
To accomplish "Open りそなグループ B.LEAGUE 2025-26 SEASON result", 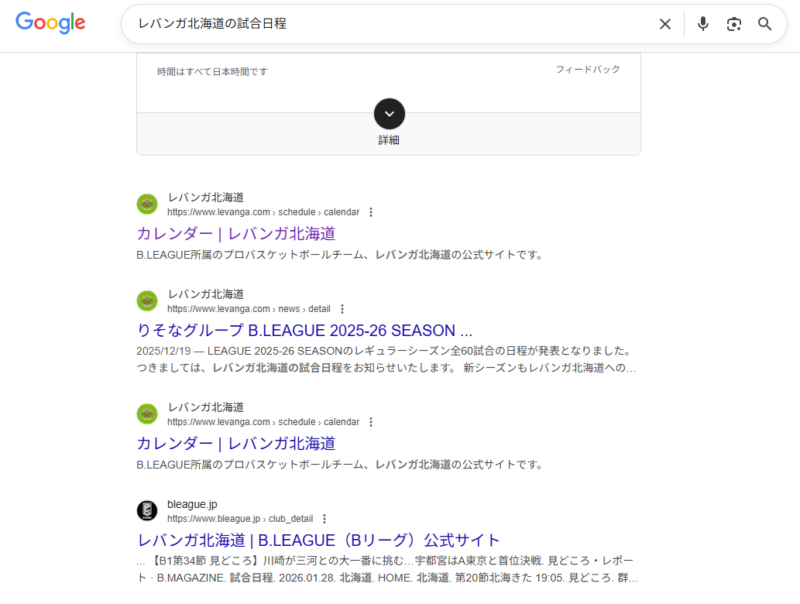I will coord(304,330).
